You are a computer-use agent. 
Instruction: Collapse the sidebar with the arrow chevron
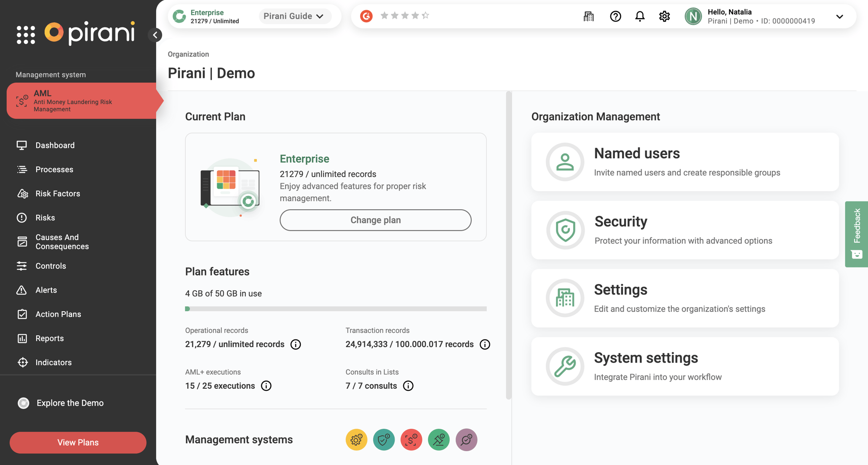tap(155, 35)
